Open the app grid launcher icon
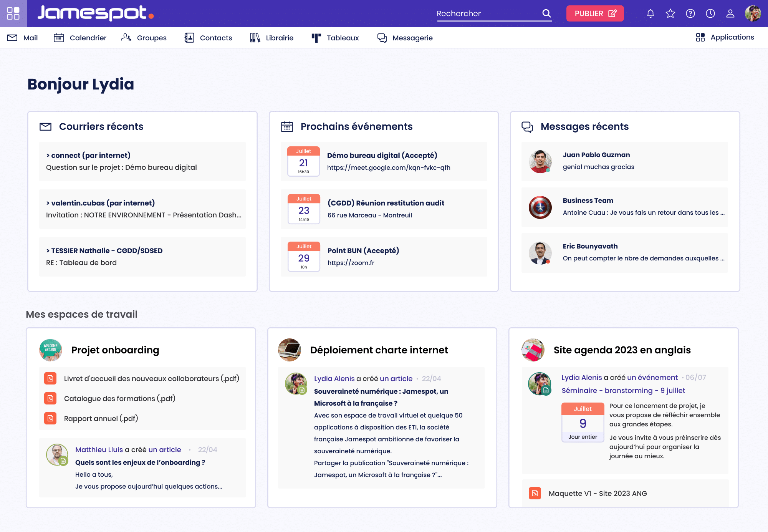Screen dimensions: 768x532 click(x=13, y=13)
